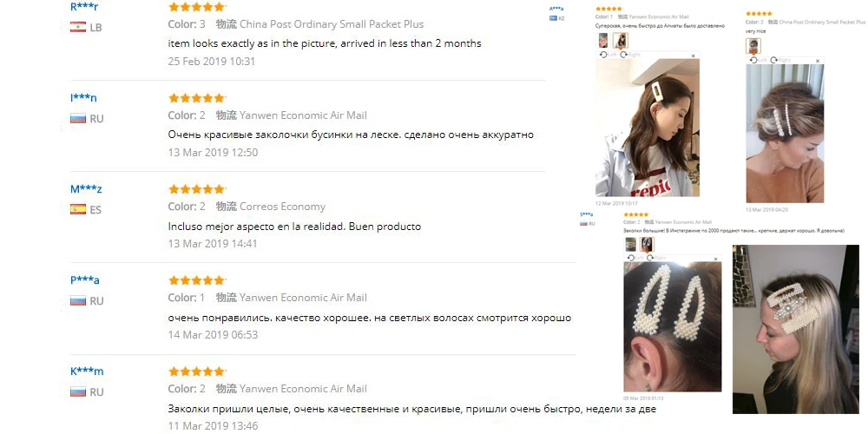Close the 'very nice' review enlarged photo

pyautogui.click(x=818, y=61)
